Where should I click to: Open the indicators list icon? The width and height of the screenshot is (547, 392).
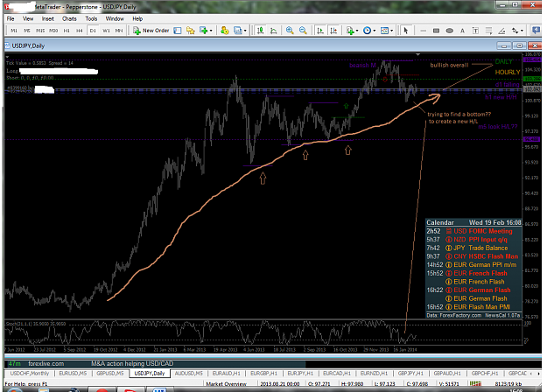pyautogui.click(x=350, y=31)
